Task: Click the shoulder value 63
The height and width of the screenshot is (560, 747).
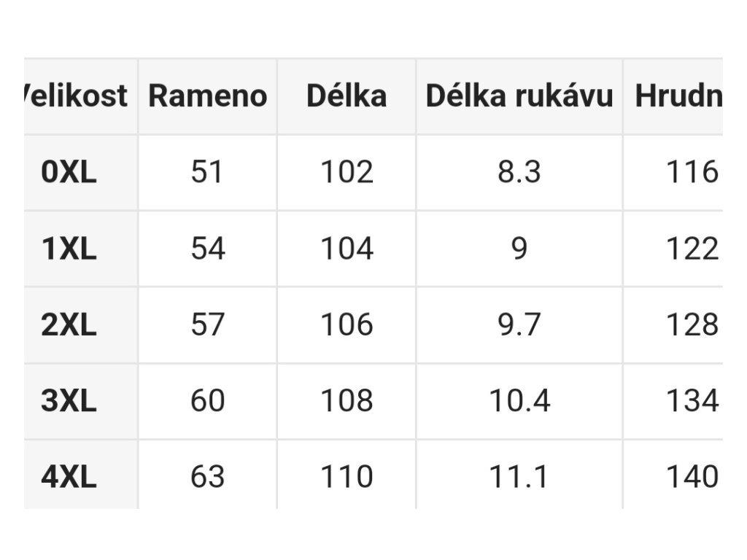Action: (x=207, y=477)
